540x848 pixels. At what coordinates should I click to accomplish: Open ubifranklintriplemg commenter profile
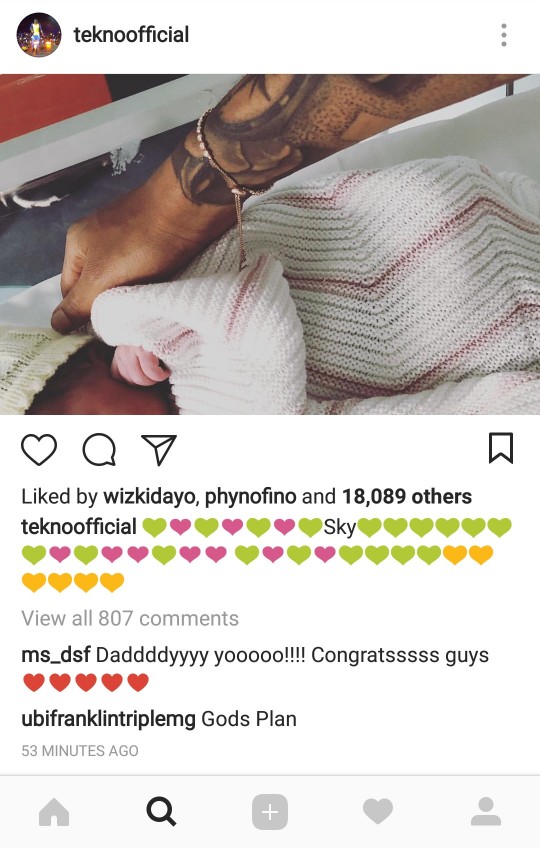pos(108,719)
